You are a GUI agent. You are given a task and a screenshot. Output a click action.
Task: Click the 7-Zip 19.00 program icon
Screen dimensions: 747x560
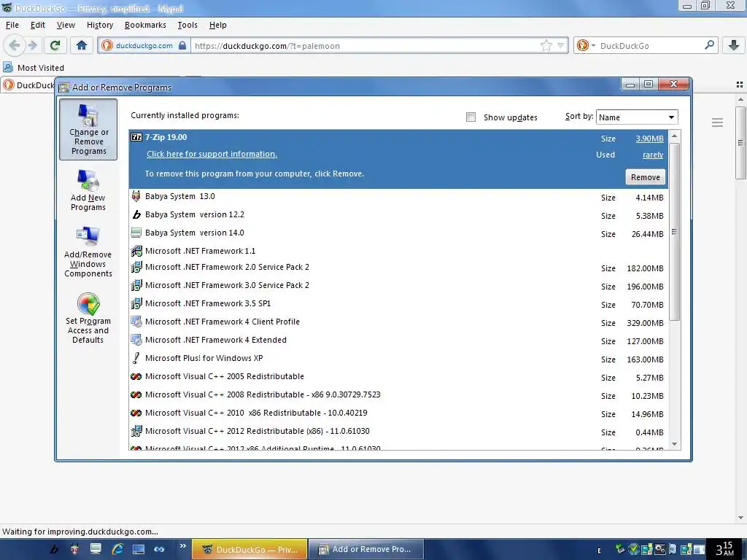pos(136,137)
